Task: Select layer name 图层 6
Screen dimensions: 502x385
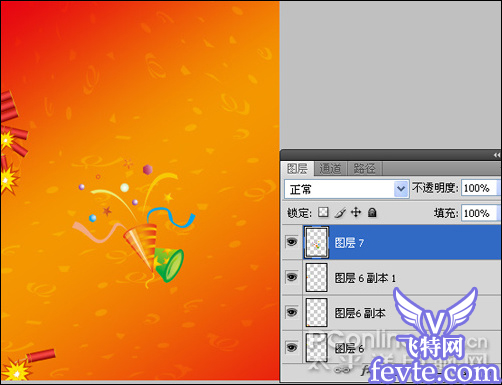Action: (349, 348)
